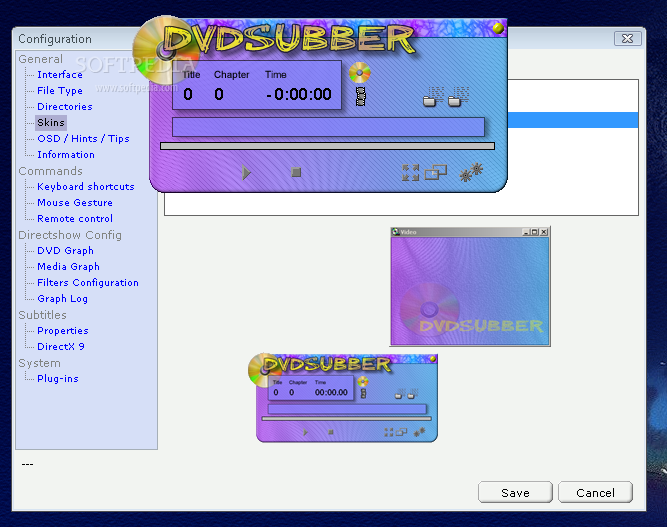
Task: Select the Skins tree entry
Action: pyautogui.click(x=51, y=122)
